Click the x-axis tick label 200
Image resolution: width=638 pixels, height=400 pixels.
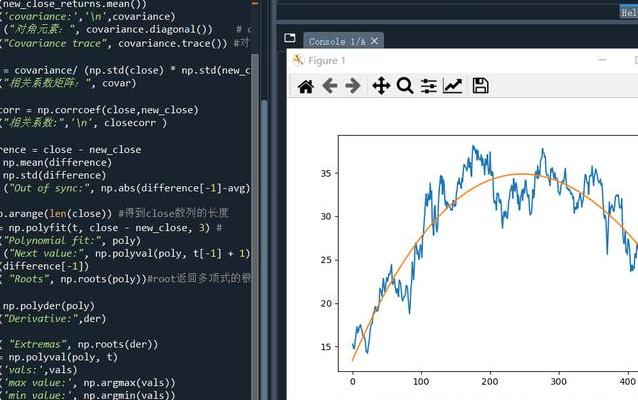tap(489, 382)
